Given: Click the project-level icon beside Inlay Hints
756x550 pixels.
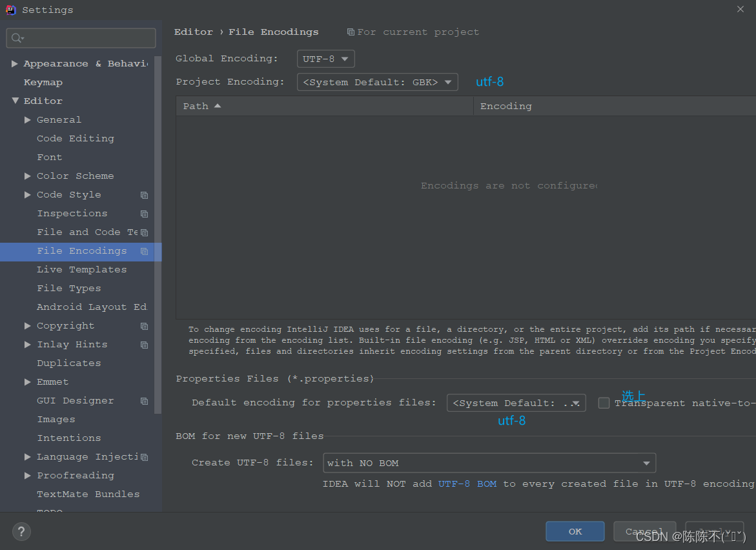Looking at the screenshot, I should (144, 345).
